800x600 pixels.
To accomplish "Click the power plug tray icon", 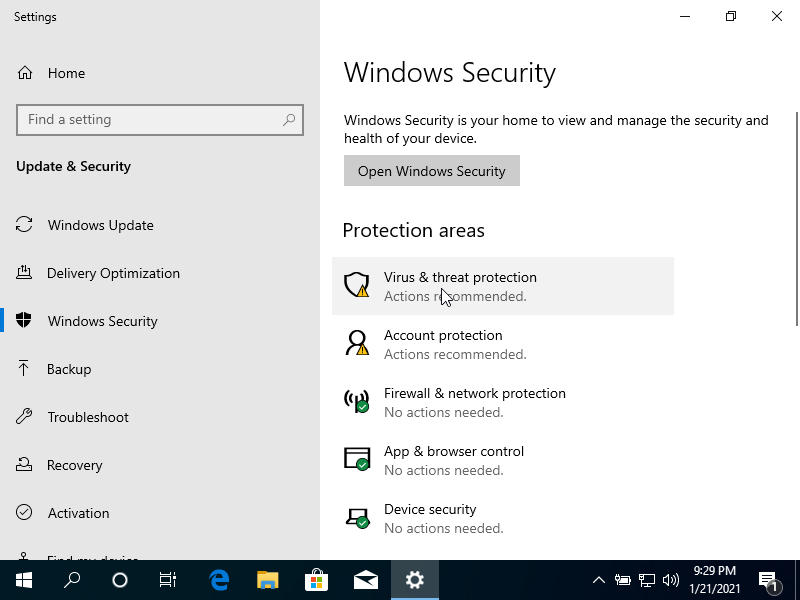I will tap(622, 580).
